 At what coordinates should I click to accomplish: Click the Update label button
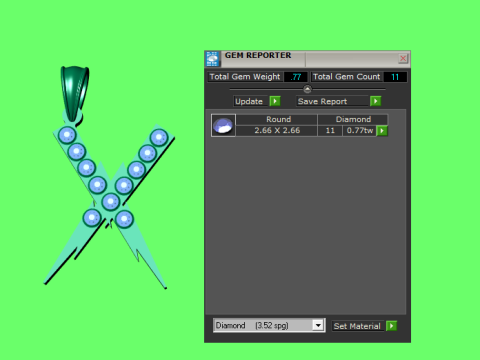pos(249,101)
